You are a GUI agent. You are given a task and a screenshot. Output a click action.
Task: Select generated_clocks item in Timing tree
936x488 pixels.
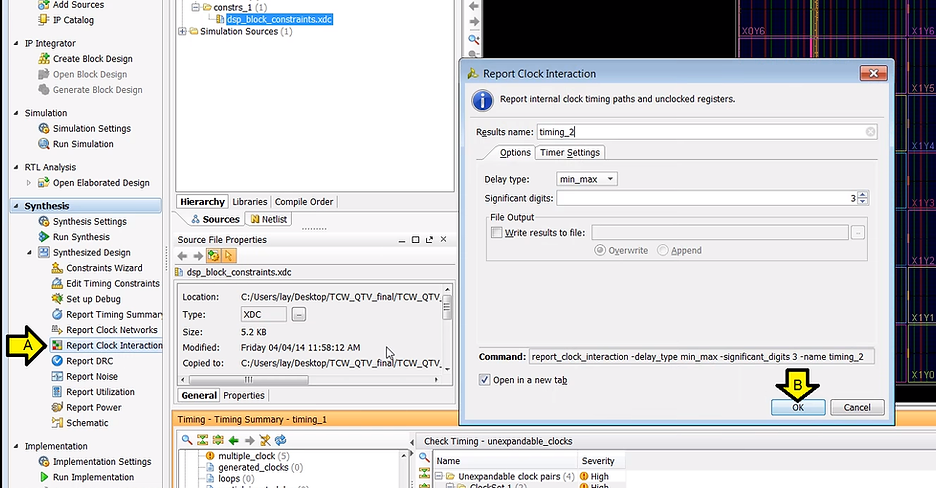click(x=260, y=468)
